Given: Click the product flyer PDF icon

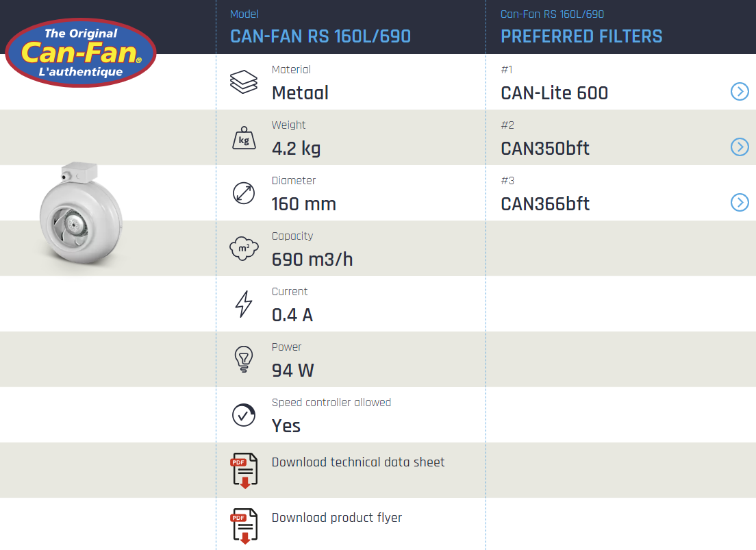Looking at the screenshot, I should tap(244, 526).
